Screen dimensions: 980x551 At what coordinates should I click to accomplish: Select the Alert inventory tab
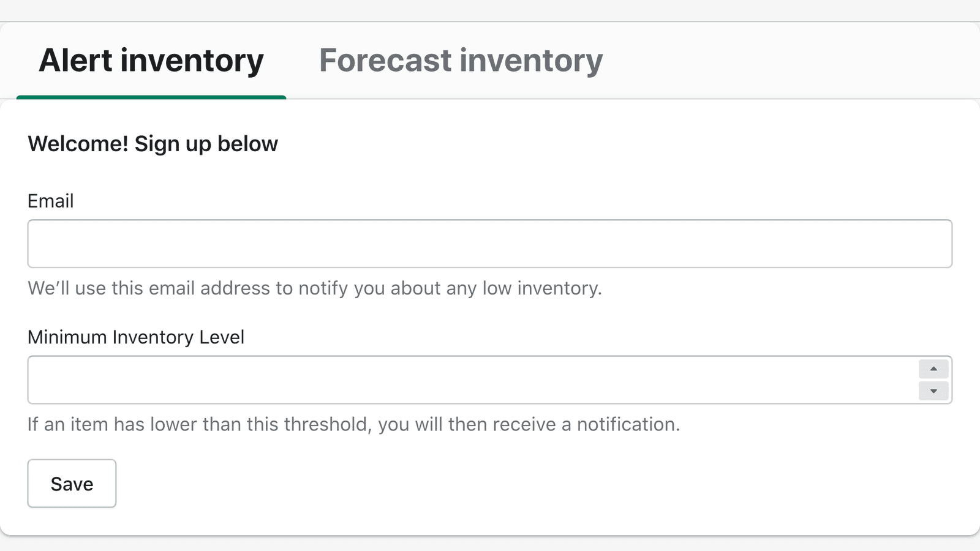151,61
